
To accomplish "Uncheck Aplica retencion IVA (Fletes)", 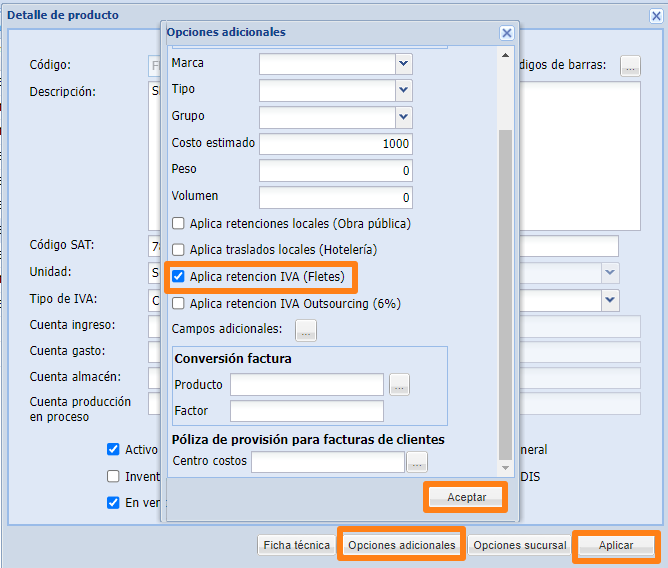I will (x=179, y=276).
